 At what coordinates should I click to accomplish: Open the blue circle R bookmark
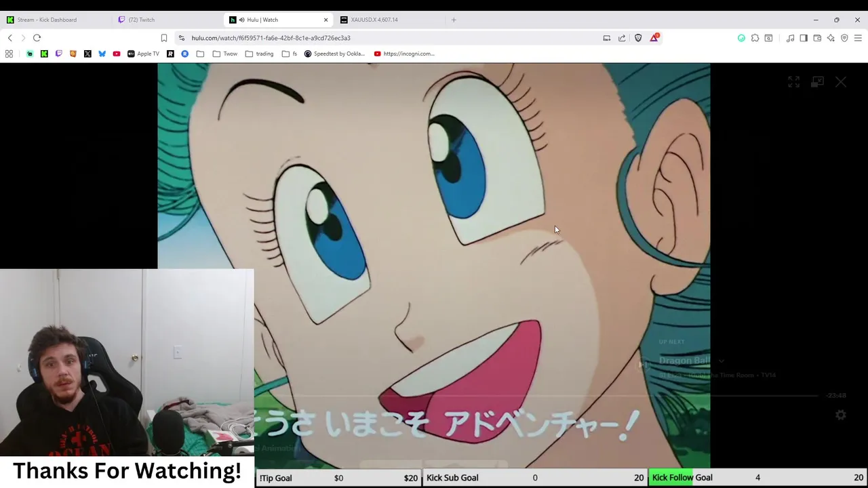(184, 54)
